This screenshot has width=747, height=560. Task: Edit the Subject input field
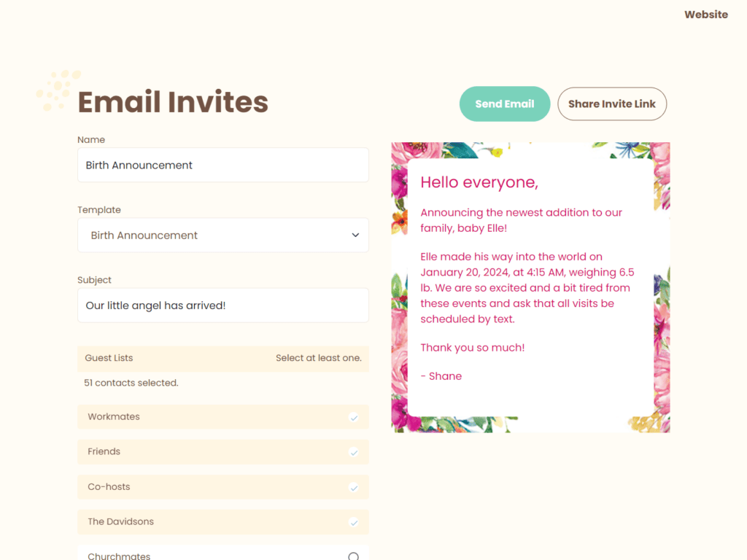pyautogui.click(x=222, y=305)
